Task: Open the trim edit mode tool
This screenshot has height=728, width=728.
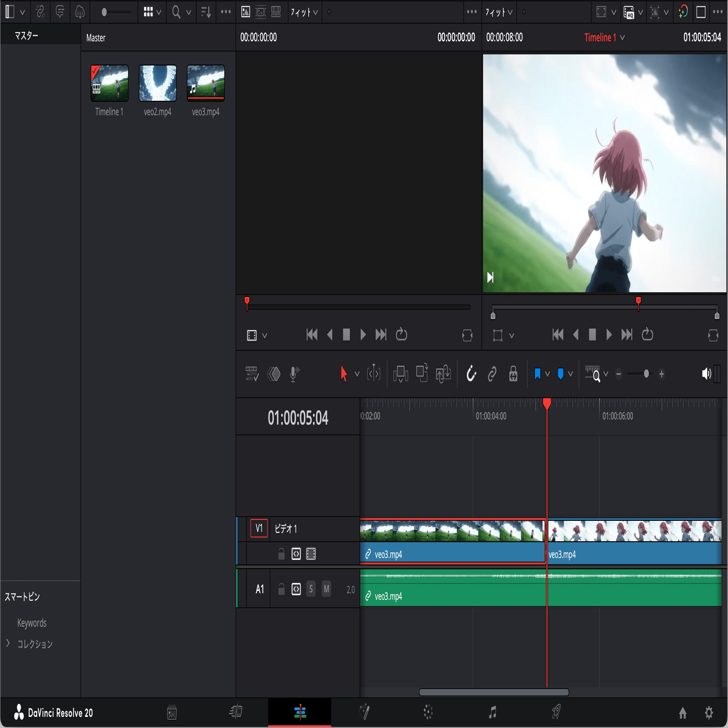Action: [374, 374]
